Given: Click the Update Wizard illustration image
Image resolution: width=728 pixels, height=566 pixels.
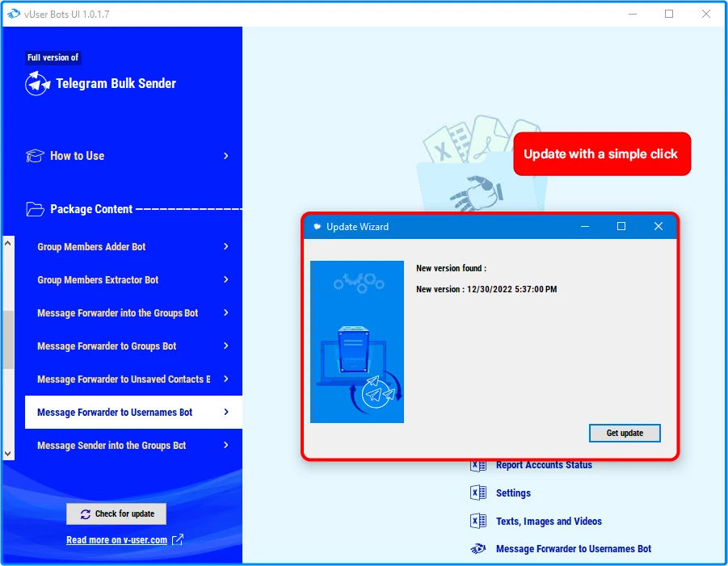Looking at the screenshot, I should [x=357, y=342].
